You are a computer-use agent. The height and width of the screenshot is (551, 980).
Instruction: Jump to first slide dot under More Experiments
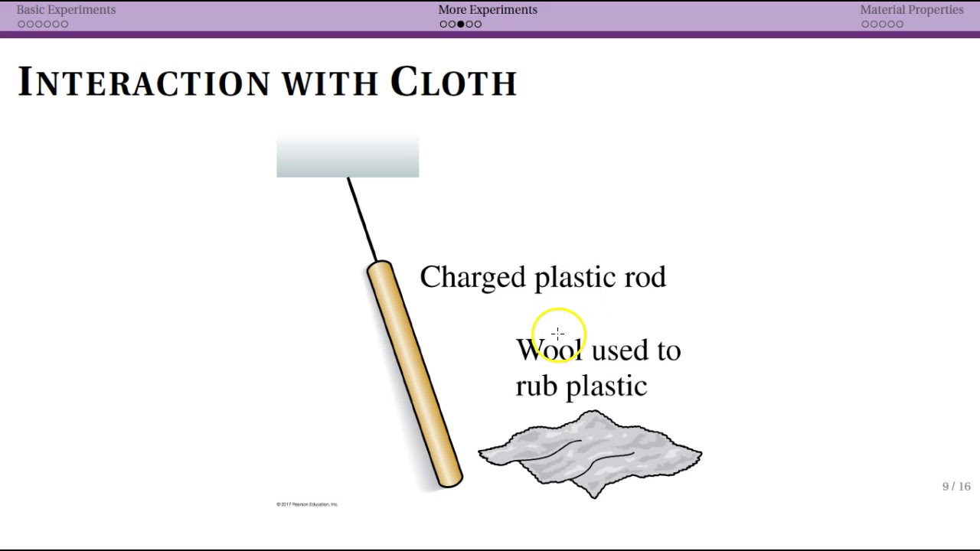click(x=443, y=24)
